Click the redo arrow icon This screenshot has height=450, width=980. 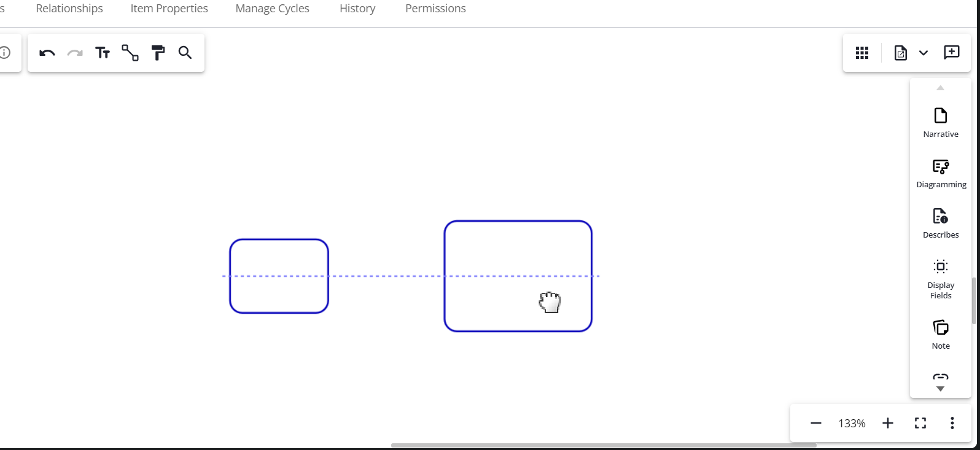pos(75,53)
